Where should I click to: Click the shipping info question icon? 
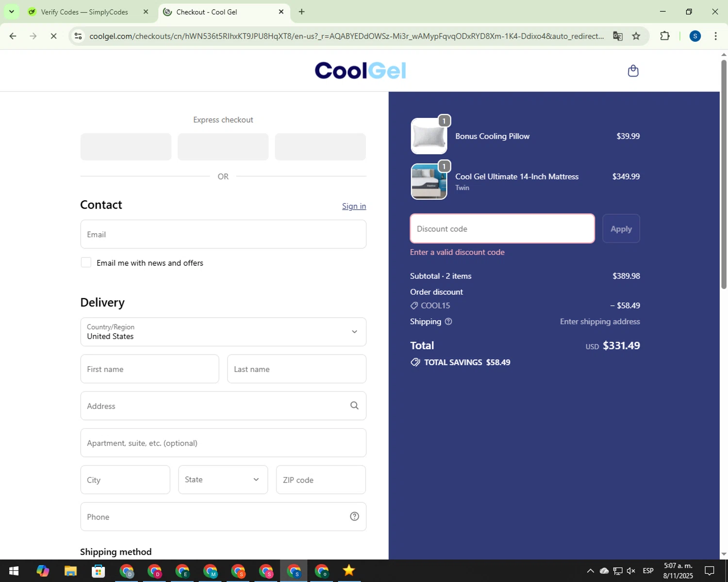448,322
